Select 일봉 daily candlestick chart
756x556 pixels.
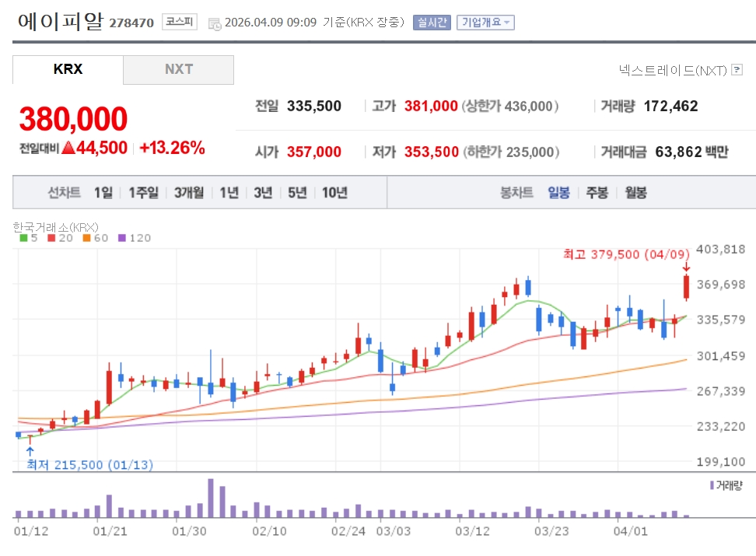[x=558, y=193]
